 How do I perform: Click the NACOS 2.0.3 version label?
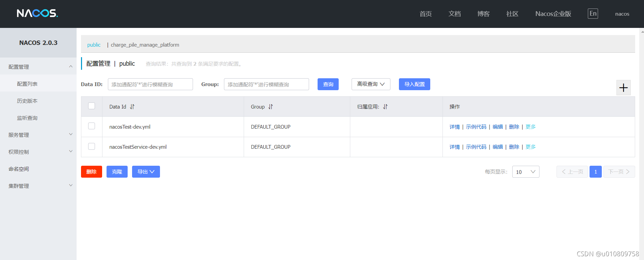pyautogui.click(x=38, y=43)
